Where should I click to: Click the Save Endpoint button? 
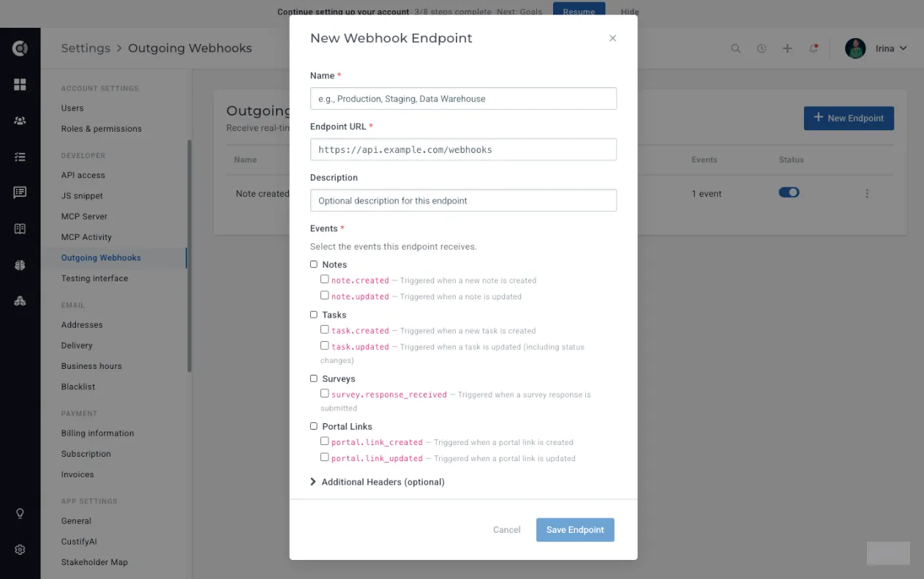point(575,530)
